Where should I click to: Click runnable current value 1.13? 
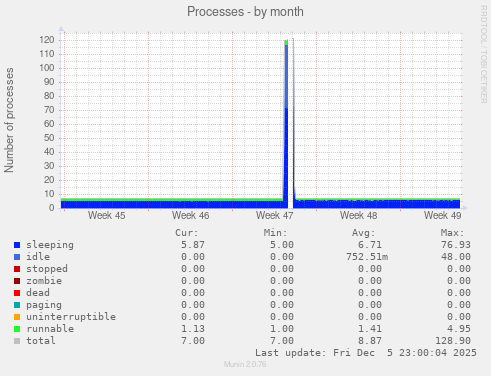193,329
